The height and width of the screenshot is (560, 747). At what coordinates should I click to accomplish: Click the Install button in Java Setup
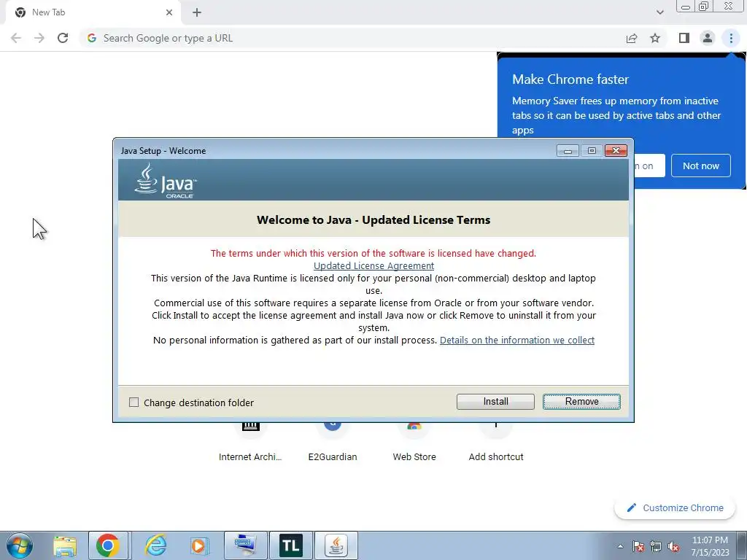(495, 402)
